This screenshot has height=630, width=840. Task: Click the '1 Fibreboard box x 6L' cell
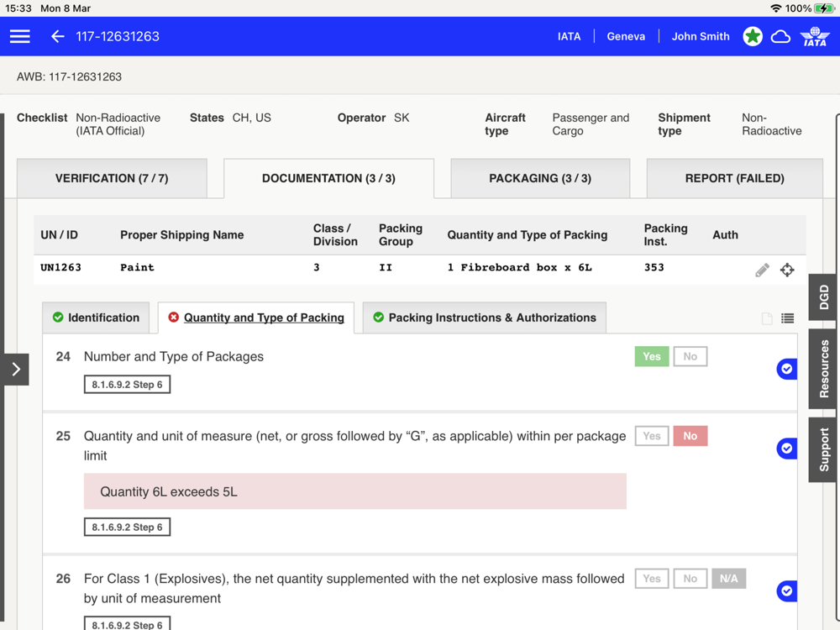520,267
